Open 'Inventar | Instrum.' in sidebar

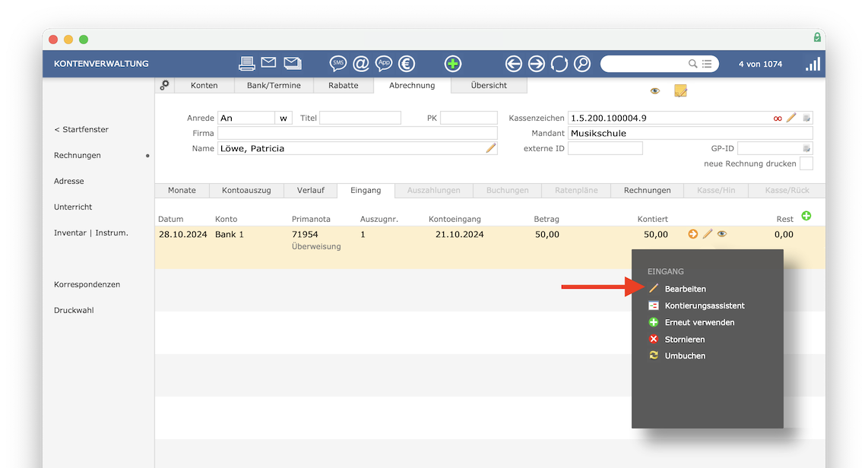point(91,233)
